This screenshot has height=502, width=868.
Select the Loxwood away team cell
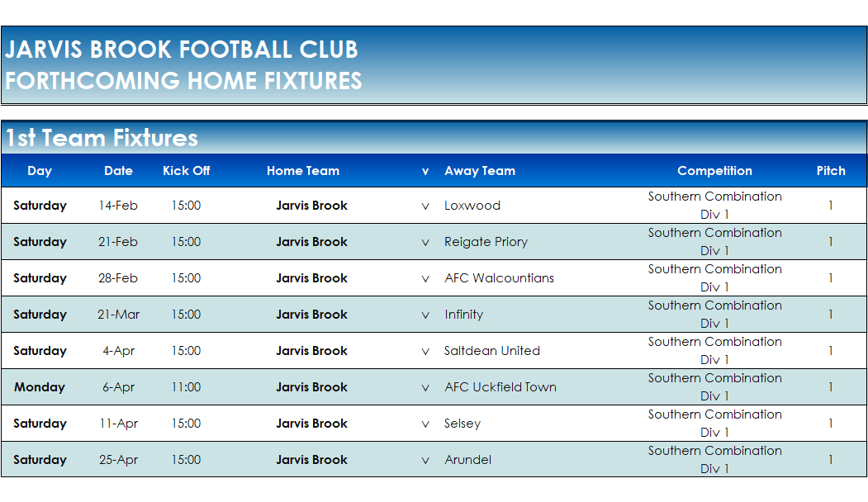coord(472,206)
